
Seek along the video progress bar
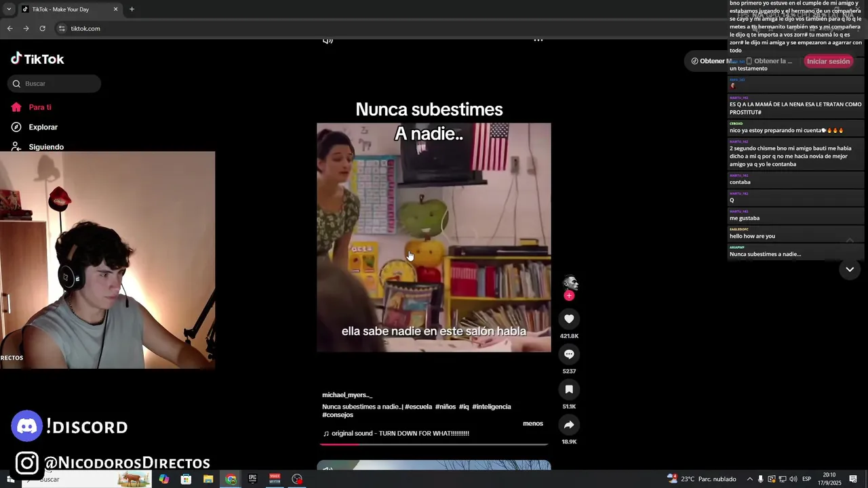click(x=434, y=445)
